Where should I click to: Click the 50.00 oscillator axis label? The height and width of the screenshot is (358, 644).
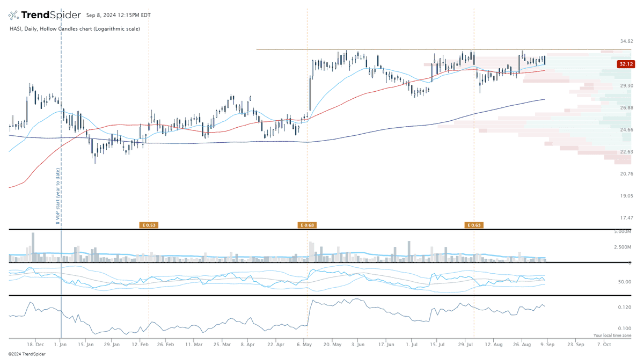[x=626, y=281]
